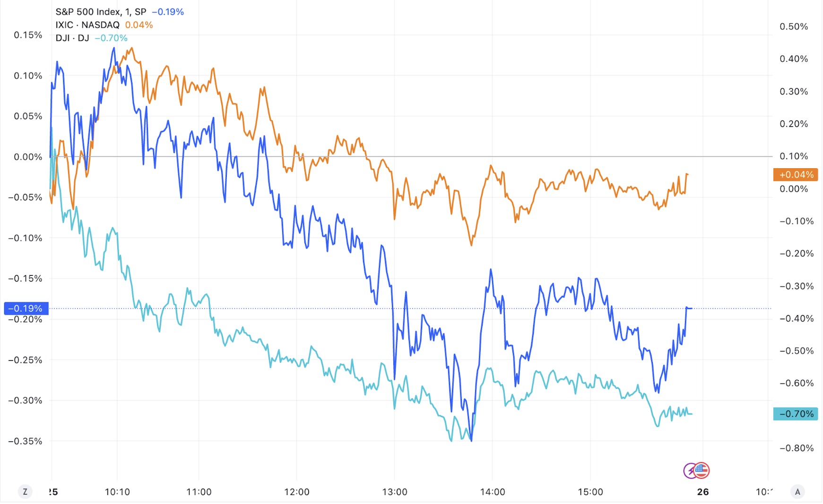Click the -0.35% left scale value
823x504 pixels.
click(26, 441)
